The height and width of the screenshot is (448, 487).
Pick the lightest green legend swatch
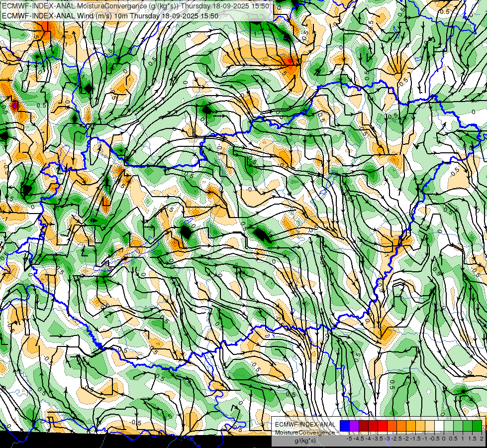pyautogui.click(x=449, y=426)
